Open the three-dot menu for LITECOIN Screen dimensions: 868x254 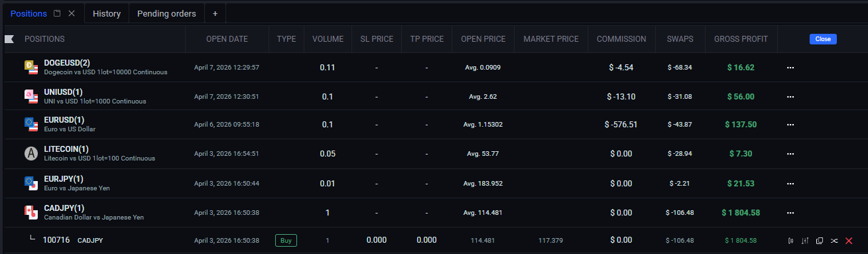tap(790, 154)
